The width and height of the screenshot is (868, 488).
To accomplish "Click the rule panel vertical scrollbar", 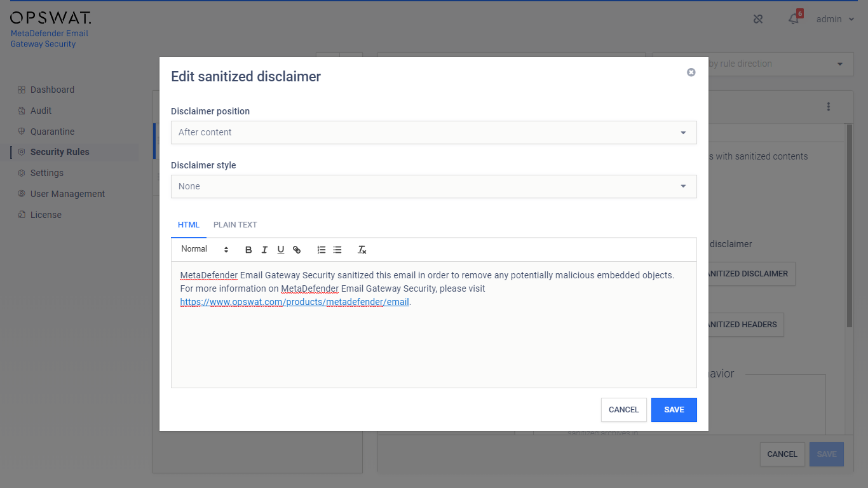I will [849, 226].
